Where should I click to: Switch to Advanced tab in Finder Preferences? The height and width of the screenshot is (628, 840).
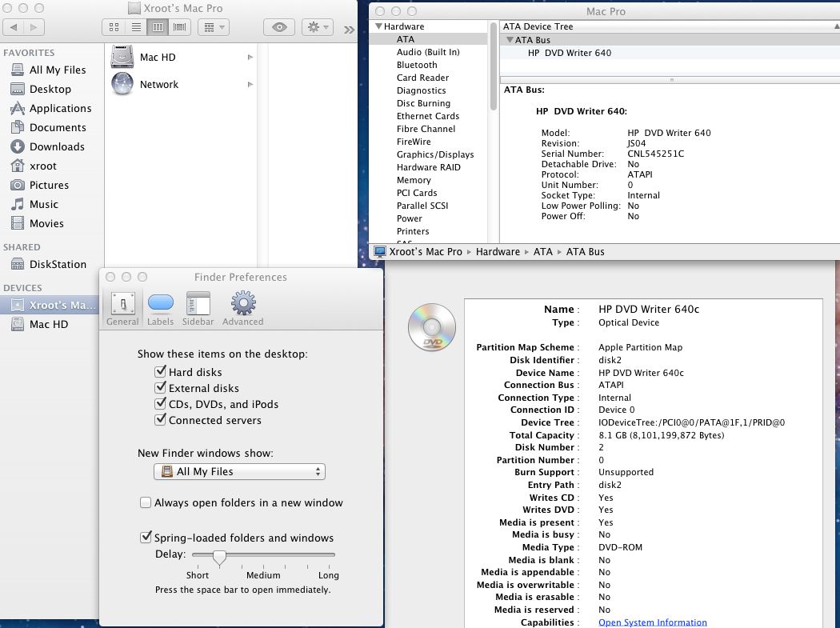242,309
